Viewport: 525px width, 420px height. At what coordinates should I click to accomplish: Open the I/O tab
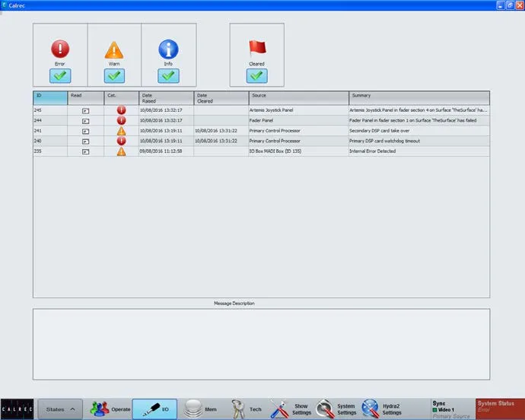point(154,409)
